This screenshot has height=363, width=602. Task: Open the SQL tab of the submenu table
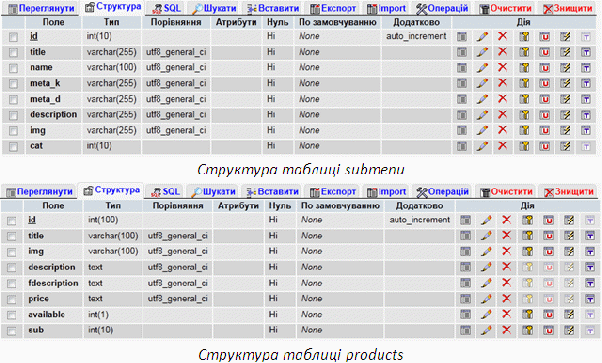167,8
